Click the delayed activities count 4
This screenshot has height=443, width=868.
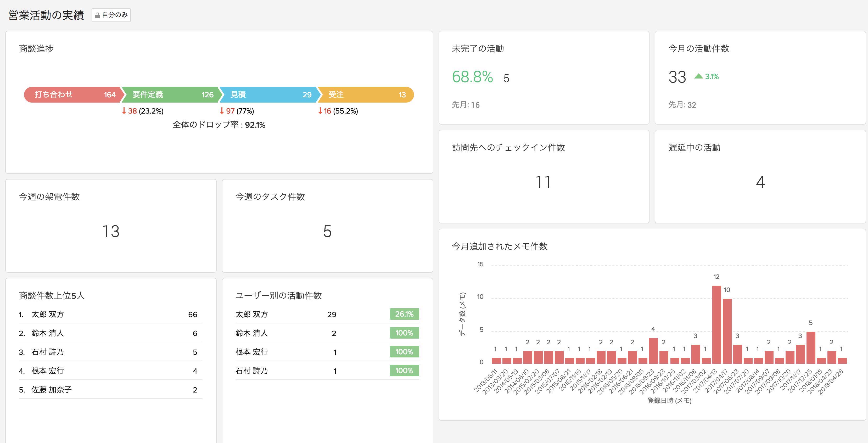click(760, 182)
